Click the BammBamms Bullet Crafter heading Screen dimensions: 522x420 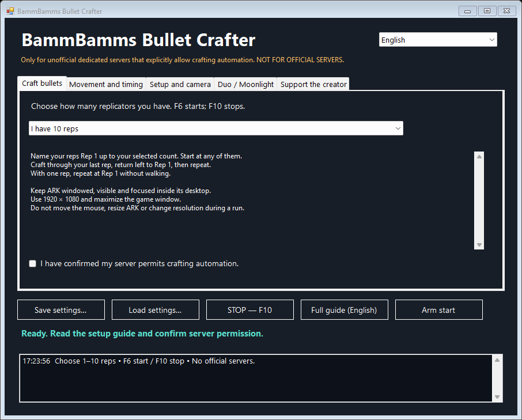click(x=138, y=40)
